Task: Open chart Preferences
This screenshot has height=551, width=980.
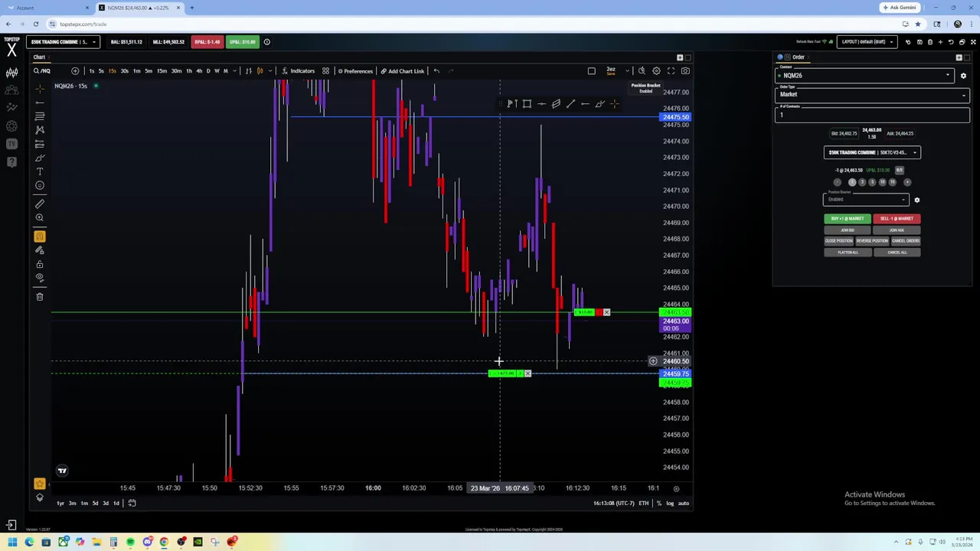Action: (x=355, y=71)
